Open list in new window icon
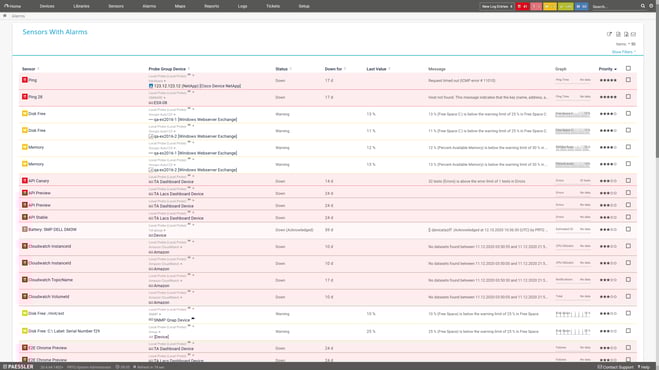The height and width of the screenshot is (370, 659). click(609, 34)
